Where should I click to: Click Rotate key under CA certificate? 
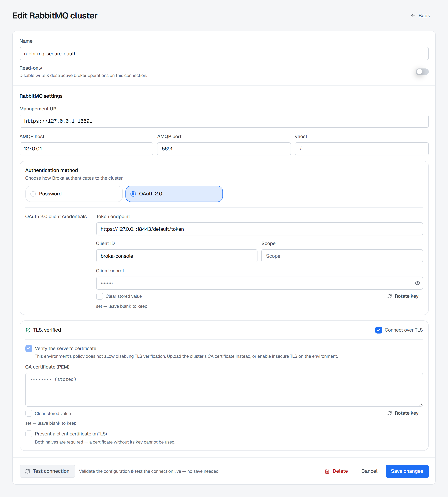(x=403, y=413)
